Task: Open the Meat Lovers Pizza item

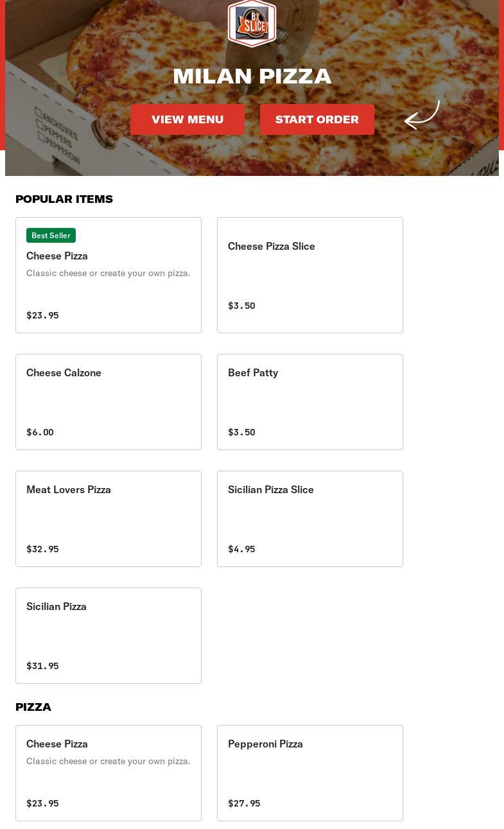Action: tap(109, 519)
